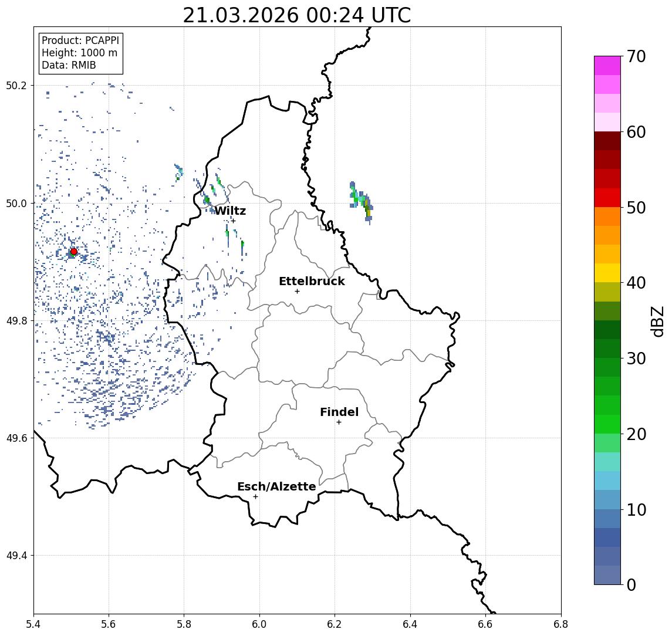Click the Height: 1000 m text
The image size is (672, 636).
tap(79, 53)
